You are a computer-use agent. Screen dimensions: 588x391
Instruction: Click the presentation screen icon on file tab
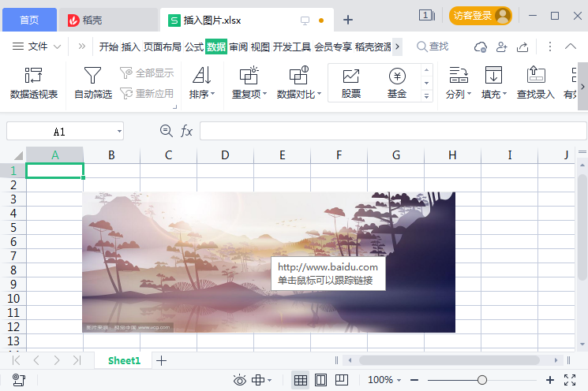[x=305, y=20]
